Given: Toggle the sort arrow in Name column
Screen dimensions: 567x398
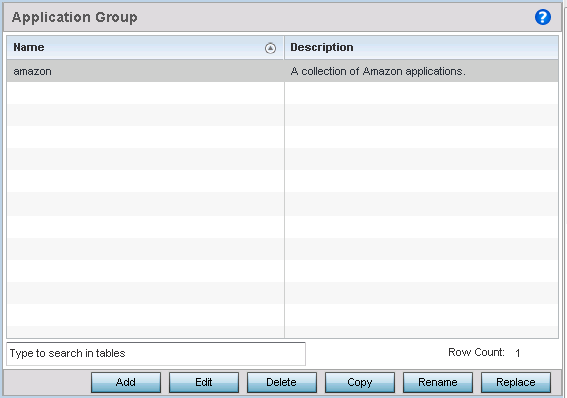Looking at the screenshot, I should click(270, 48).
